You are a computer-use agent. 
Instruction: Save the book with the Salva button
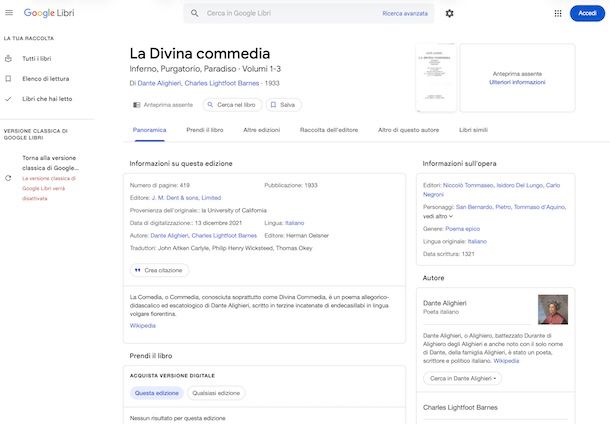[284, 105]
